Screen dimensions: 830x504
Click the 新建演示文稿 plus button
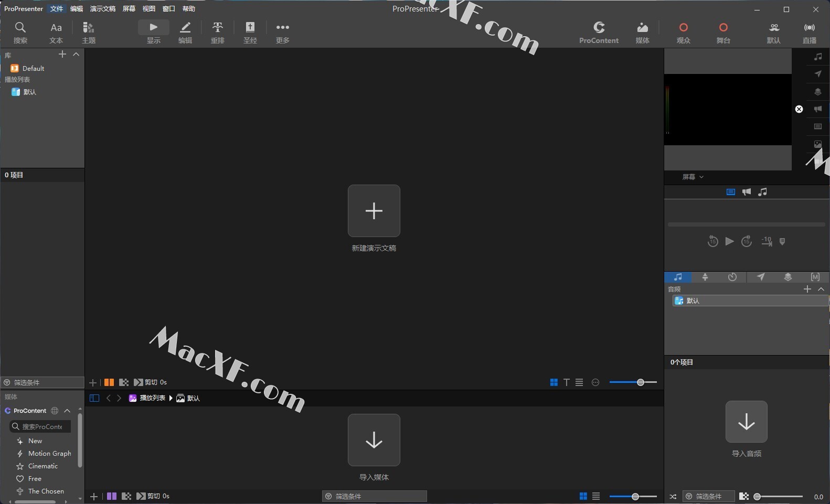[x=374, y=211]
